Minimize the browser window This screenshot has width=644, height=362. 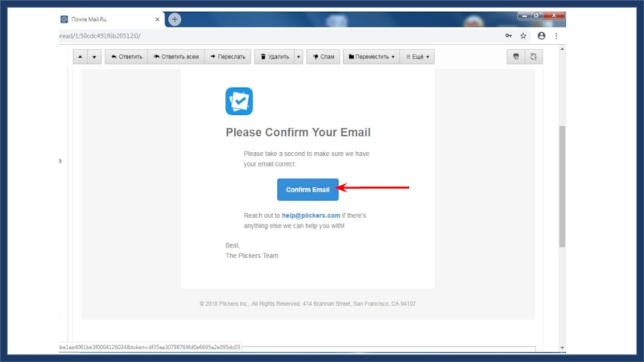point(524,15)
